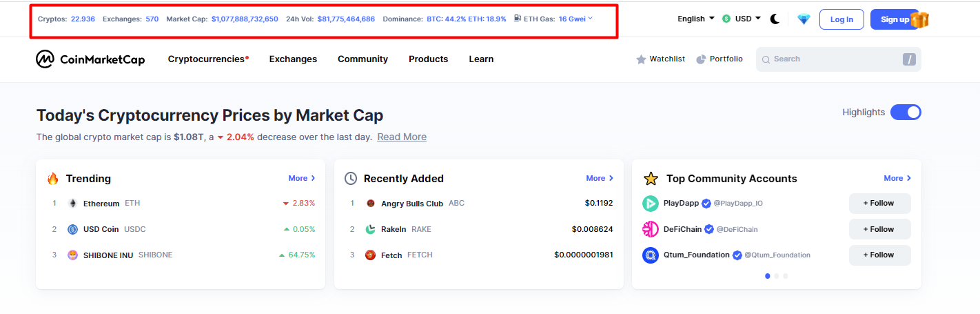The image size is (980, 314).
Task: Open the Watchlist link
Action: 660,59
